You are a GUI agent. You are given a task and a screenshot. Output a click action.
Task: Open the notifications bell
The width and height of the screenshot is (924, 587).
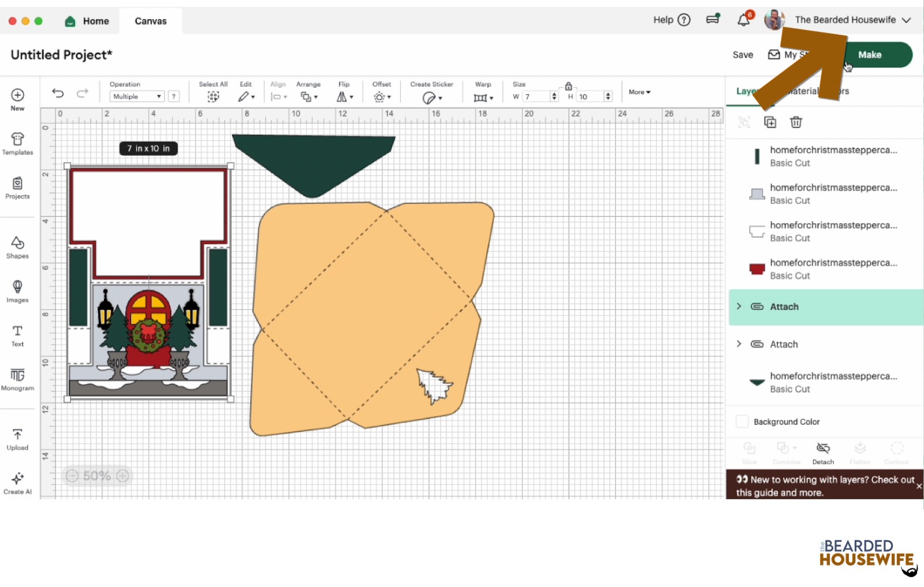(744, 20)
